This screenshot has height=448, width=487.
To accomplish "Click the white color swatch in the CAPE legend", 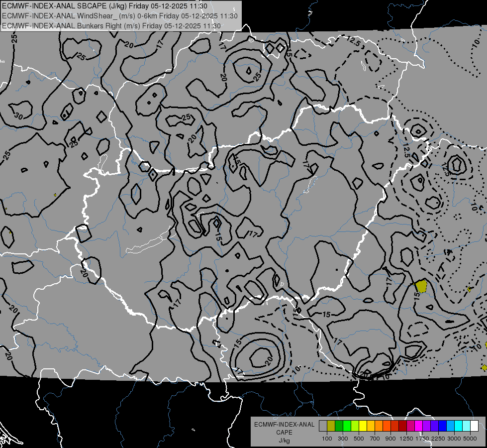I will pyautogui.click(x=474, y=426).
